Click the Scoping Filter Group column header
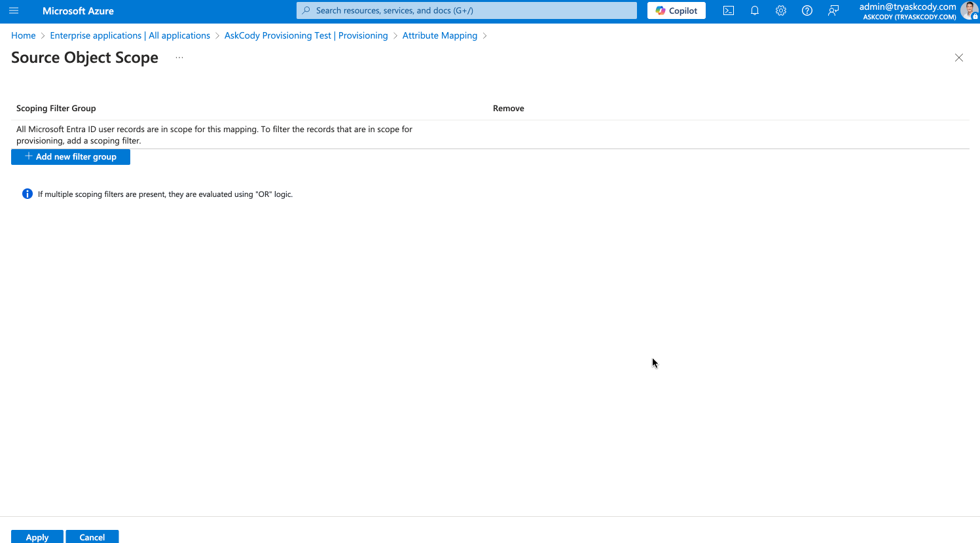This screenshot has height=543, width=980. click(x=56, y=109)
